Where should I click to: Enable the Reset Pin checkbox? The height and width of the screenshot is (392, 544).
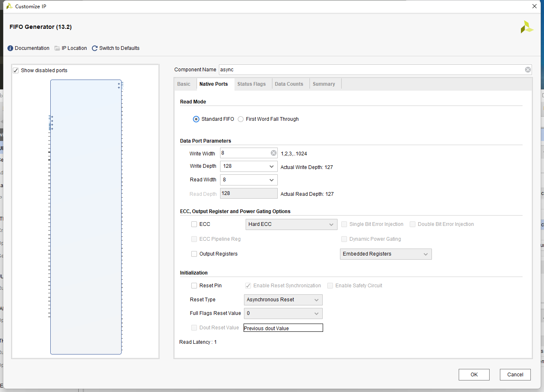(194, 286)
